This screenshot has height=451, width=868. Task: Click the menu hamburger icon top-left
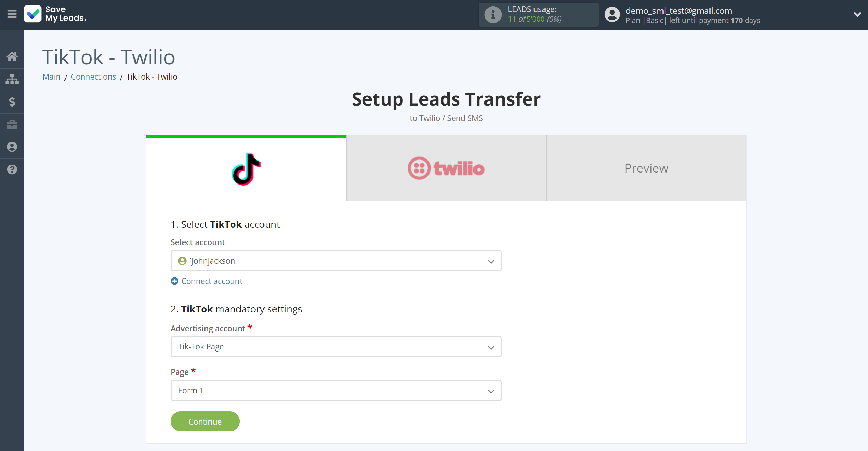click(12, 14)
